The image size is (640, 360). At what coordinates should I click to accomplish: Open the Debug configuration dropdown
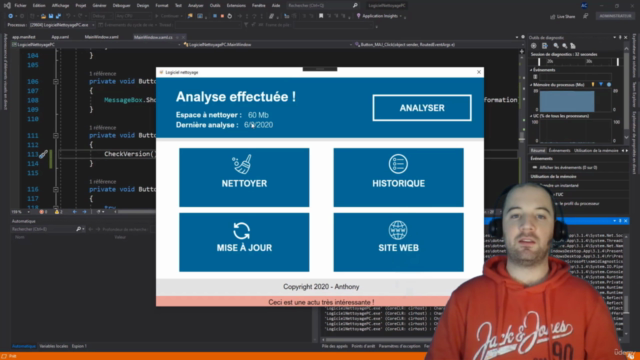[x=102, y=16]
